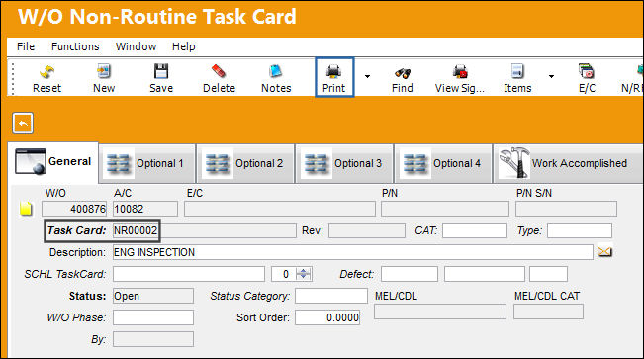Screen dimensions: 644x359
Task: Click the Task Card label
Action: (76, 230)
